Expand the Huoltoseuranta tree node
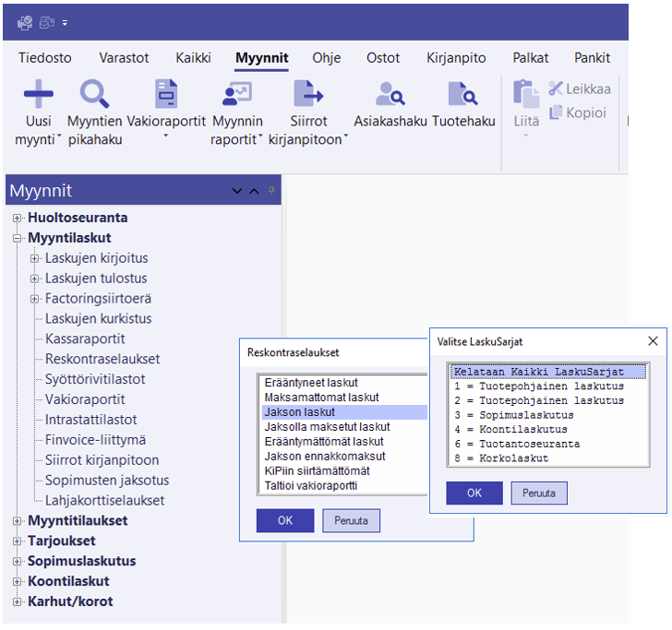Image resolution: width=672 pixels, height=630 pixels. click(x=18, y=219)
